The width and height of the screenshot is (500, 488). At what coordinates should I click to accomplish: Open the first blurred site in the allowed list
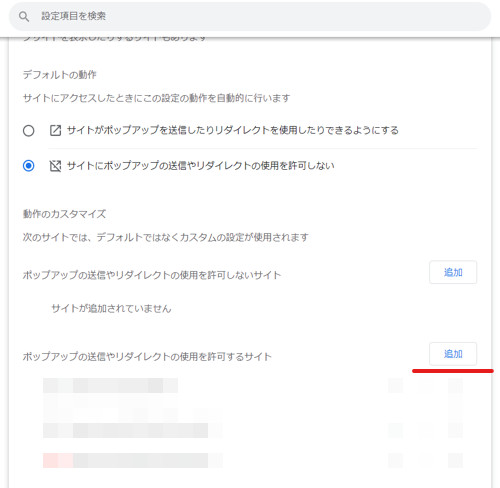coord(110,386)
